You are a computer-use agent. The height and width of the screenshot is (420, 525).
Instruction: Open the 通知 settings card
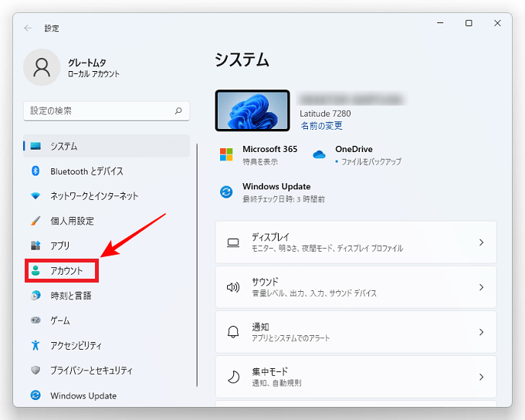click(356, 332)
